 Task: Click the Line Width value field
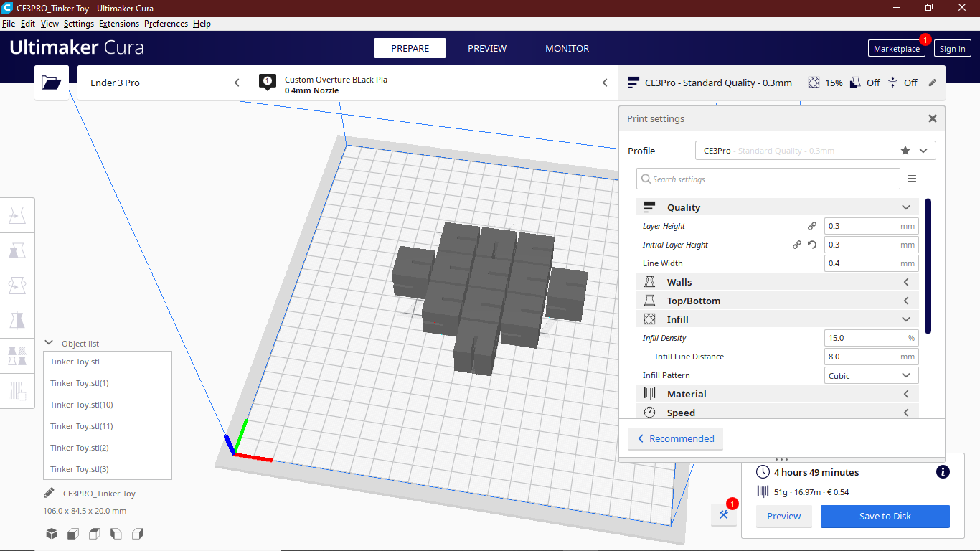click(872, 263)
